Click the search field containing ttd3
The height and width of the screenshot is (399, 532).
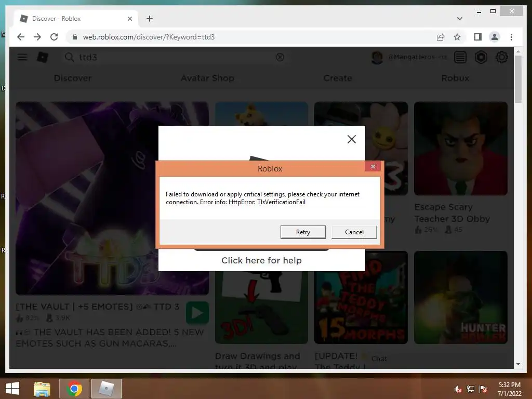point(175,57)
